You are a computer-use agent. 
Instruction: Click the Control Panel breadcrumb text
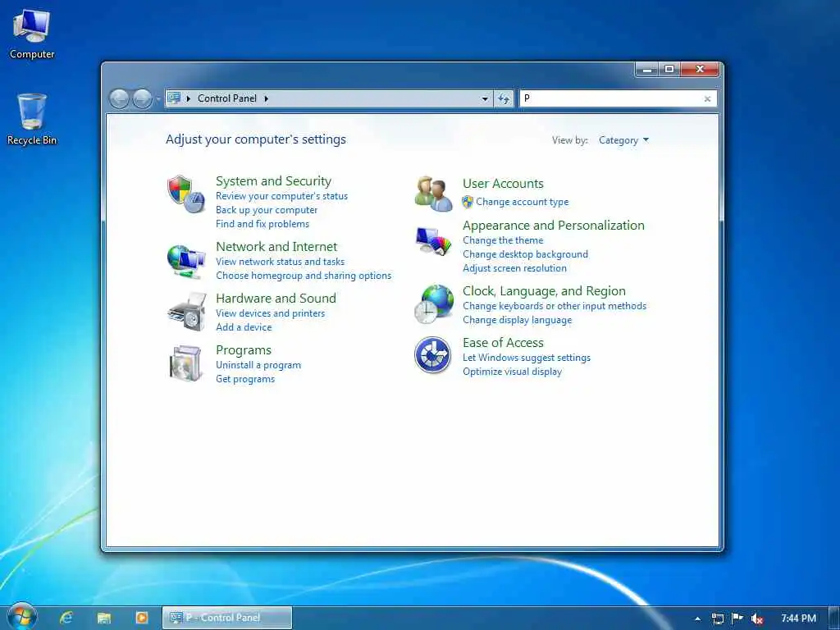[227, 98]
